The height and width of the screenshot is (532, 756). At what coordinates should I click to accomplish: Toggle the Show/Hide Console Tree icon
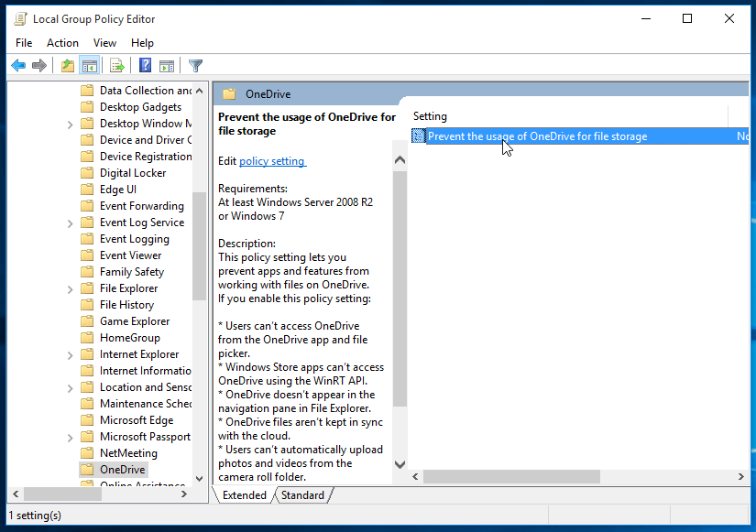coord(88,65)
